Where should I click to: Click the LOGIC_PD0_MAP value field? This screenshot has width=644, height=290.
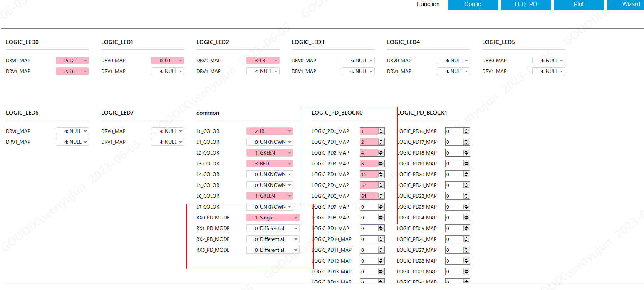pos(369,131)
